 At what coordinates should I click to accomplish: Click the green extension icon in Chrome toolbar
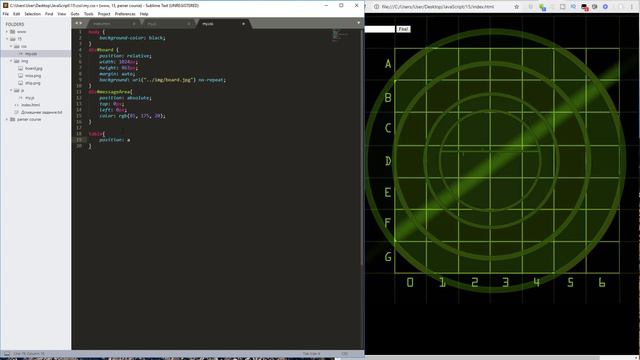[542, 7]
